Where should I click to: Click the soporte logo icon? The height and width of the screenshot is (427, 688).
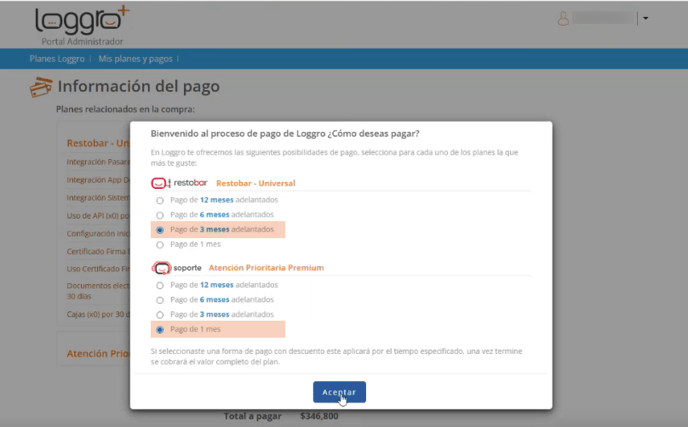(x=177, y=268)
